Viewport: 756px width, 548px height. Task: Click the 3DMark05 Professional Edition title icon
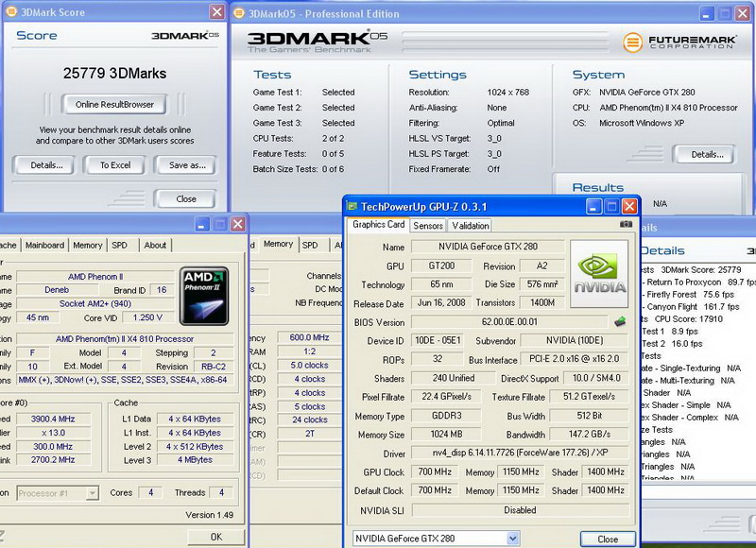coord(239,13)
